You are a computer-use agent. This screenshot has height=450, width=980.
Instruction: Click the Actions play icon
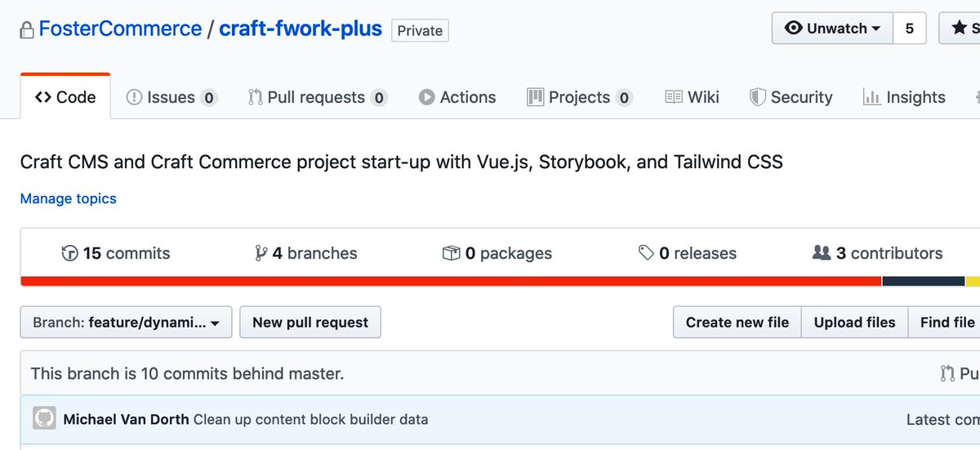click(426, 97)
